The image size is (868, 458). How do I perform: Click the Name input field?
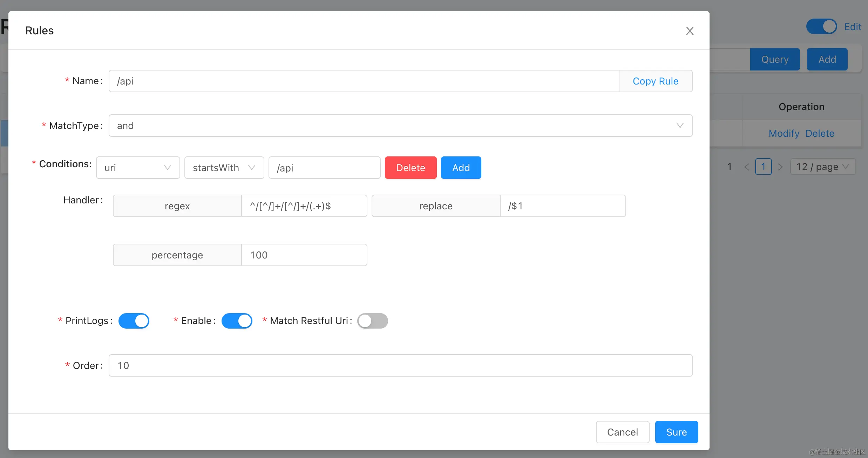pyautogui.click(x=364, y=81)
